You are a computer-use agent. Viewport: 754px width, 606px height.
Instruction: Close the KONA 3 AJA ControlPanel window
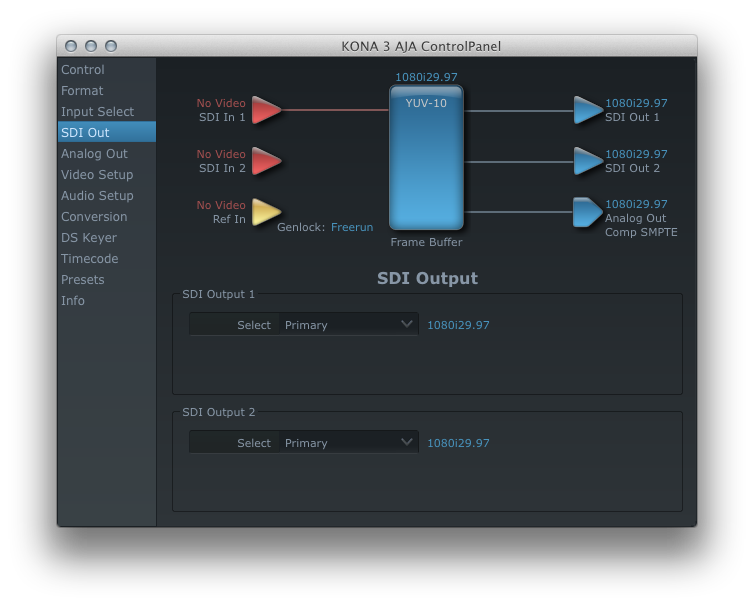click(x=71, y=46)
